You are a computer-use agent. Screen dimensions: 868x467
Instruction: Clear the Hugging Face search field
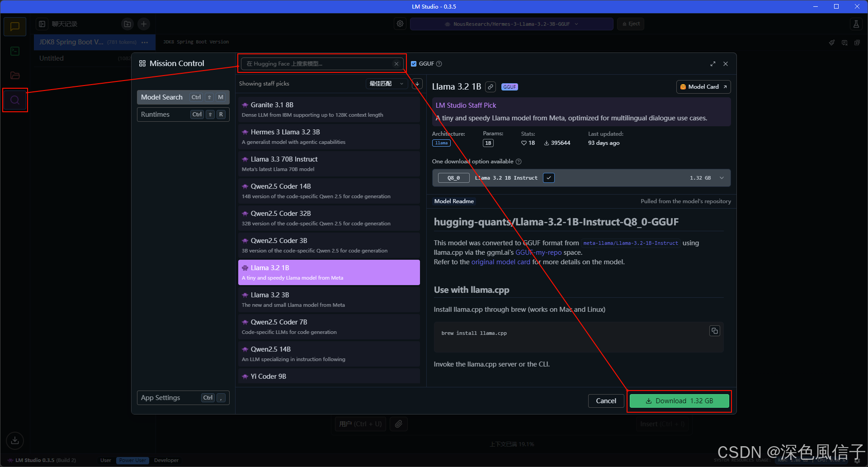coord(396,64)
